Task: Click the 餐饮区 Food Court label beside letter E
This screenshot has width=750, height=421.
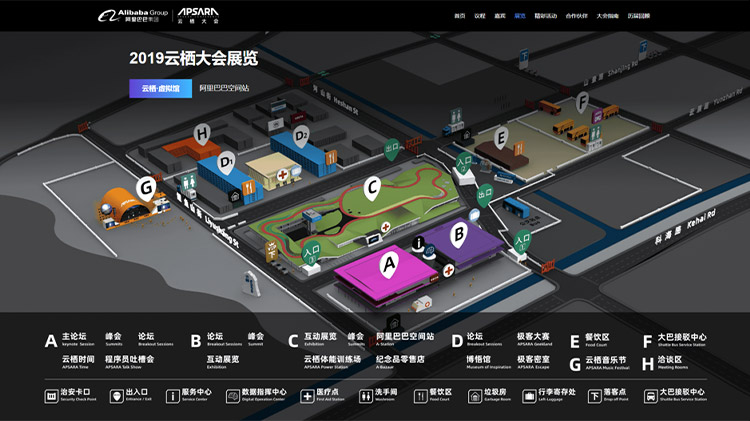Action: click(x=597, y=340)
